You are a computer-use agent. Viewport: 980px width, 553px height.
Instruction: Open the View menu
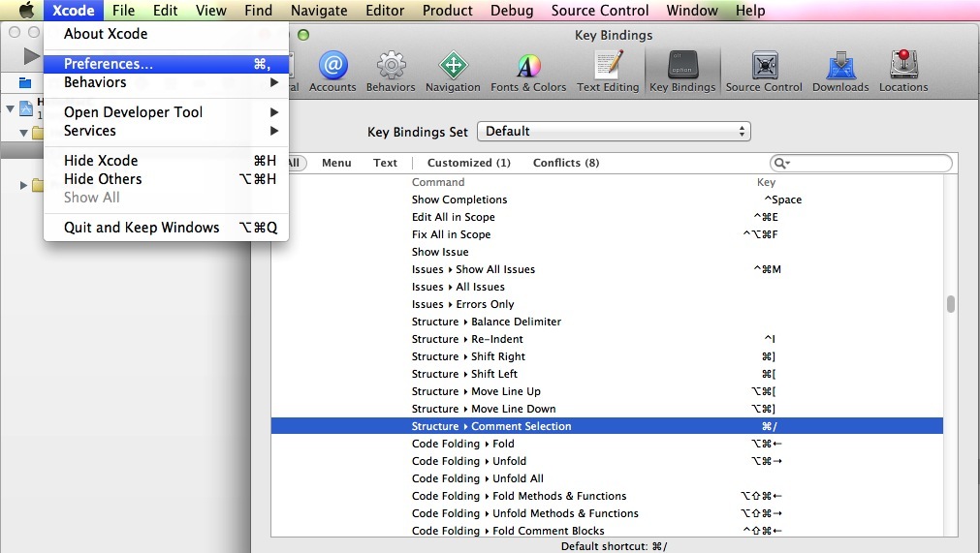(x=210, y=10)
